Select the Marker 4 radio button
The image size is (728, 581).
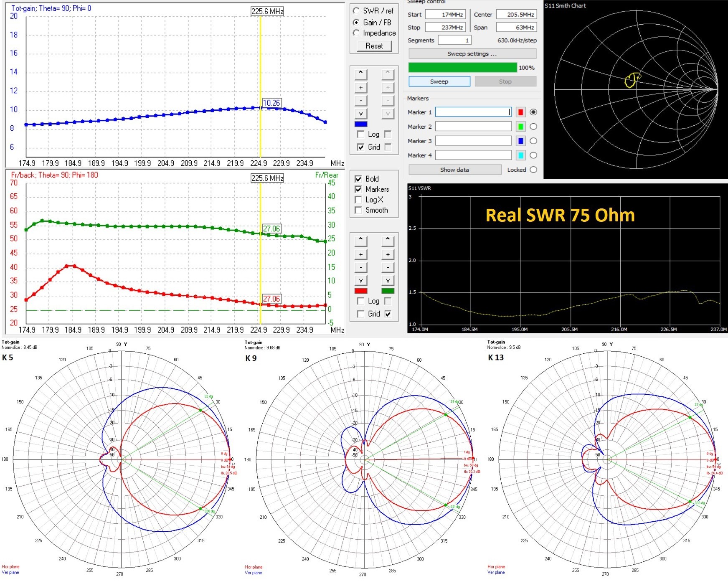coord(533,155)
